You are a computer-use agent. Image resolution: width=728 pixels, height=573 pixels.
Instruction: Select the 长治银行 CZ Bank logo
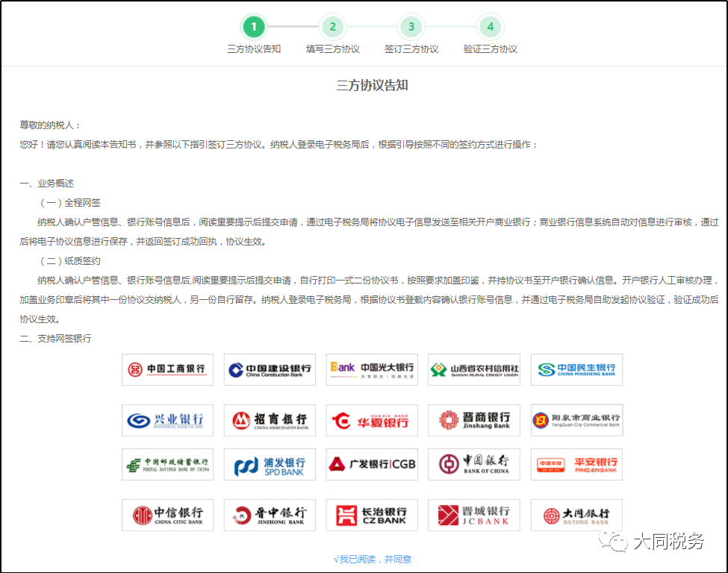pyautogui.click(x=372, y=515)
